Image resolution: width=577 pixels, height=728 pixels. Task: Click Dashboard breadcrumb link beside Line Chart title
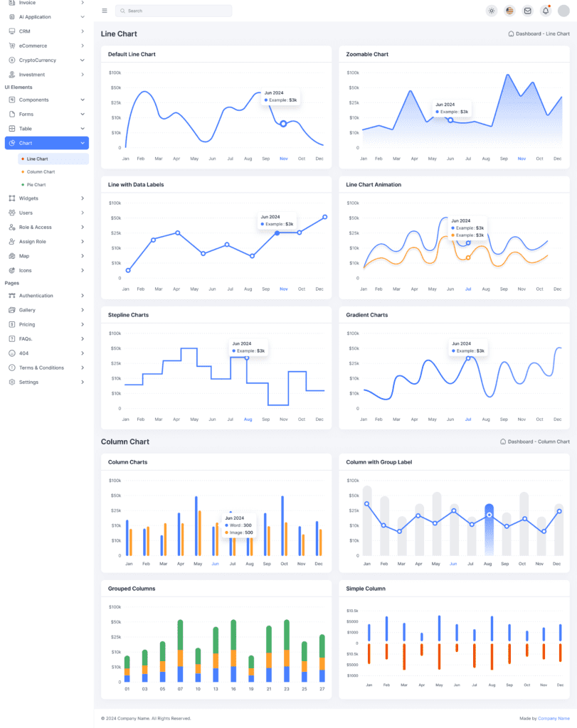528,33
